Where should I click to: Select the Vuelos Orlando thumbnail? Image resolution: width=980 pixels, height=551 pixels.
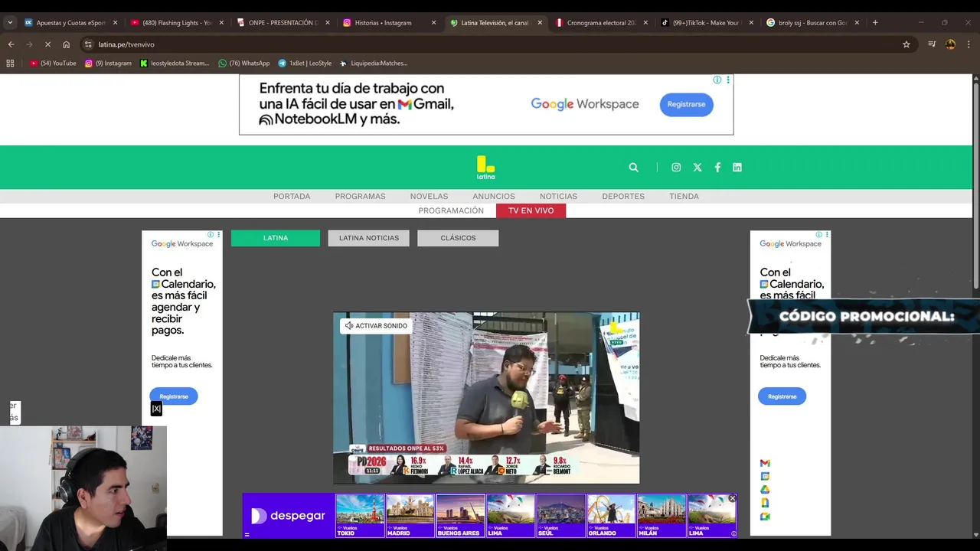611,516
